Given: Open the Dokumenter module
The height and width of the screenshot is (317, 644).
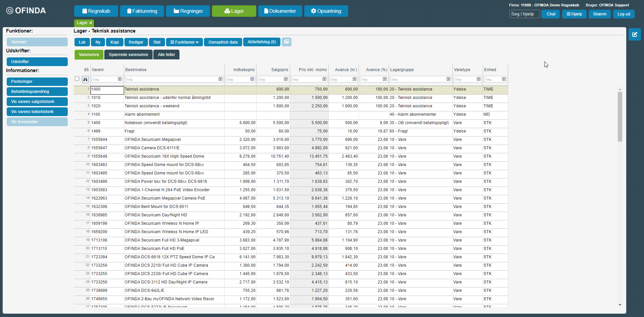Looking at the screenshot, I should (280, 11).
